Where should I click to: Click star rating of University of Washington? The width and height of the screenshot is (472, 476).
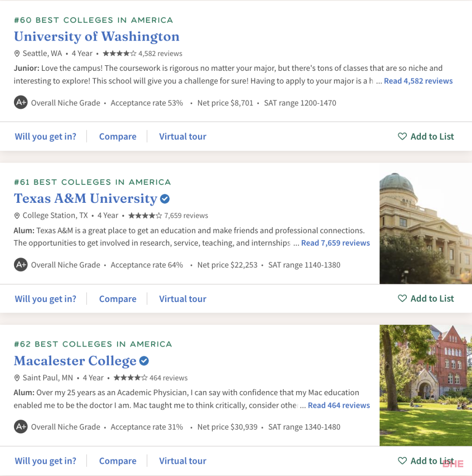coord(120,53)
